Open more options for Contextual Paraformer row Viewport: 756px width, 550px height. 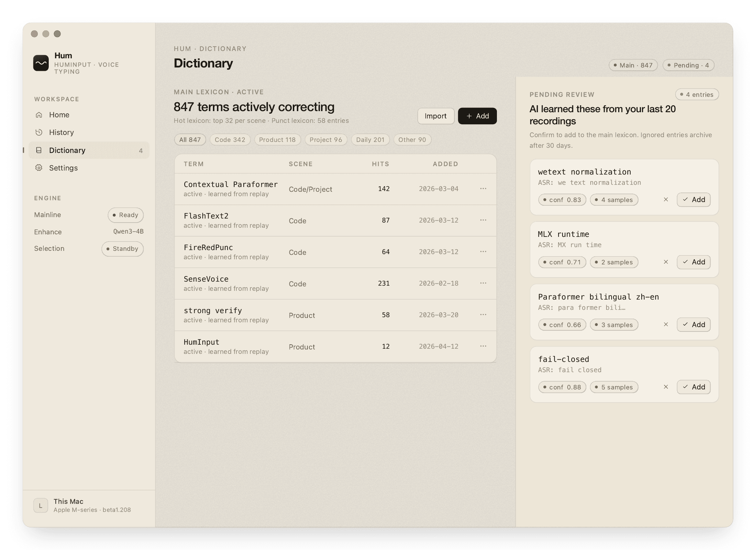coord(483,188)
